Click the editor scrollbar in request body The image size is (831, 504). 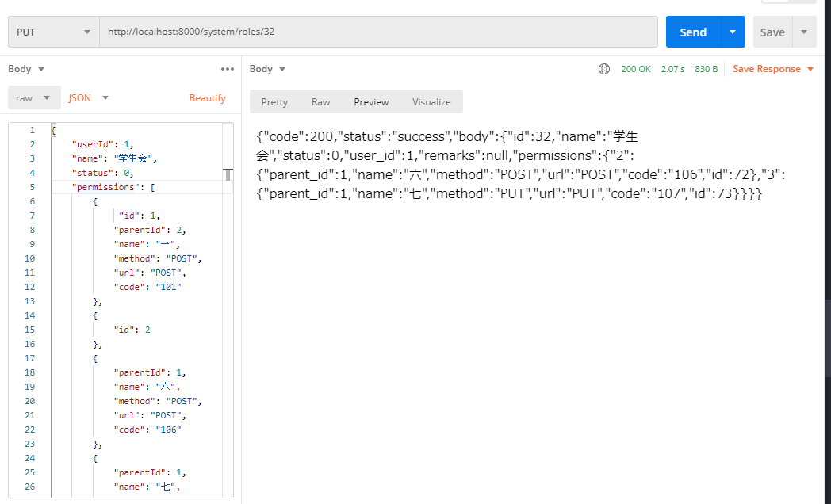[226, 174]
